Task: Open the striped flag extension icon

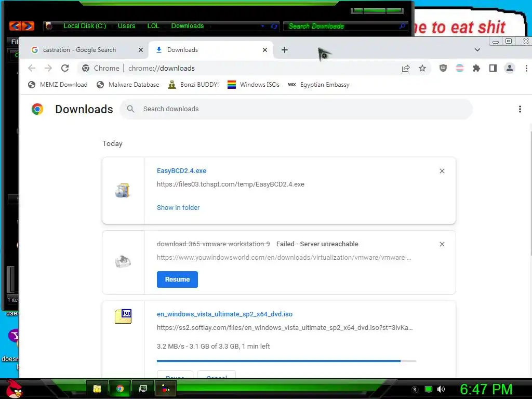Action: point(460,68)
